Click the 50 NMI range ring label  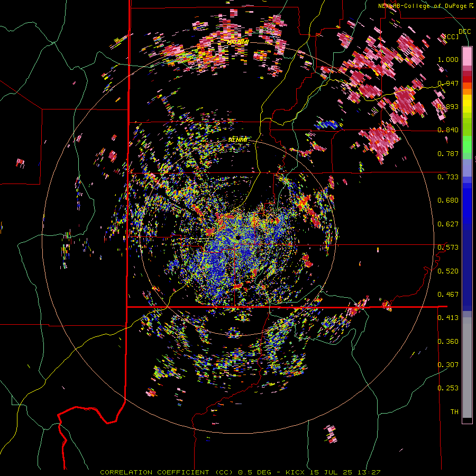pos(237,140)
